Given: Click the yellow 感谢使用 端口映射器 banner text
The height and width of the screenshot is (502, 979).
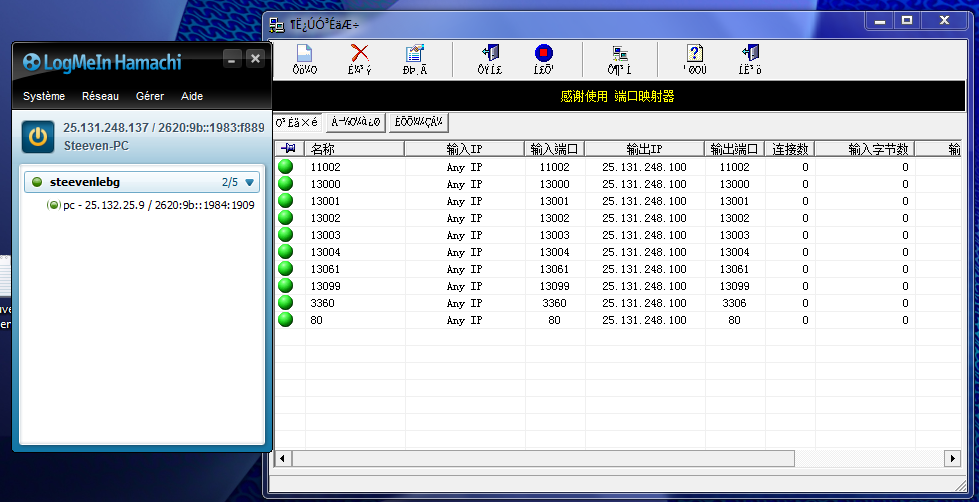Looking at the screenshot, I should point(617,96).
